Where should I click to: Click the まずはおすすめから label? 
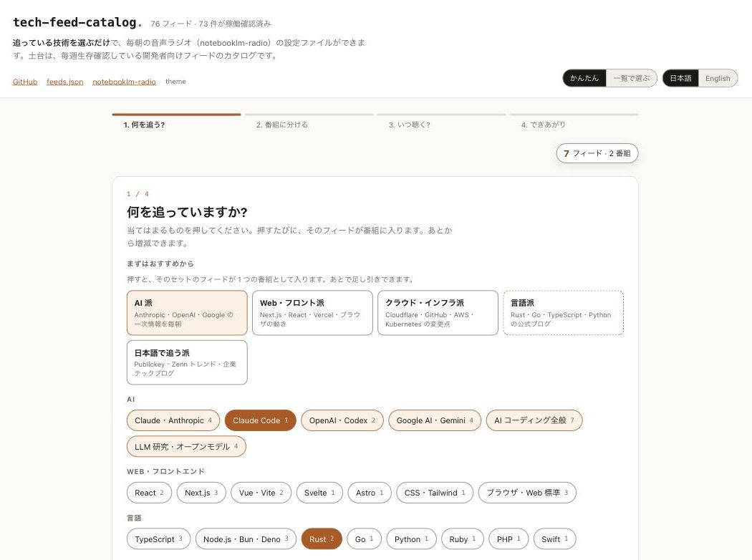pyautogui.click(x=160, y=264)
